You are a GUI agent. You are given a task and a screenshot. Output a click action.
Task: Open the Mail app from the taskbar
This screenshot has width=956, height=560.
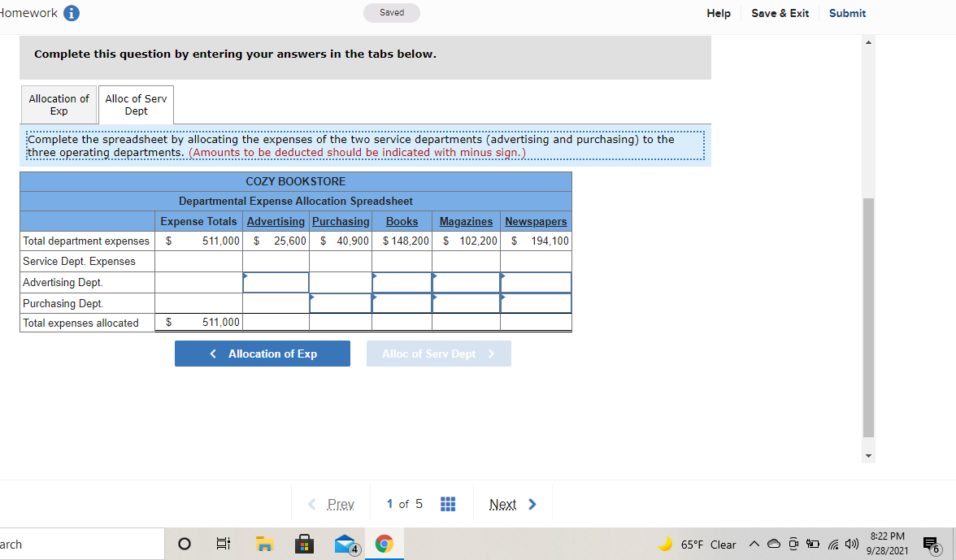pyautogui.click(x=344, y=544)
